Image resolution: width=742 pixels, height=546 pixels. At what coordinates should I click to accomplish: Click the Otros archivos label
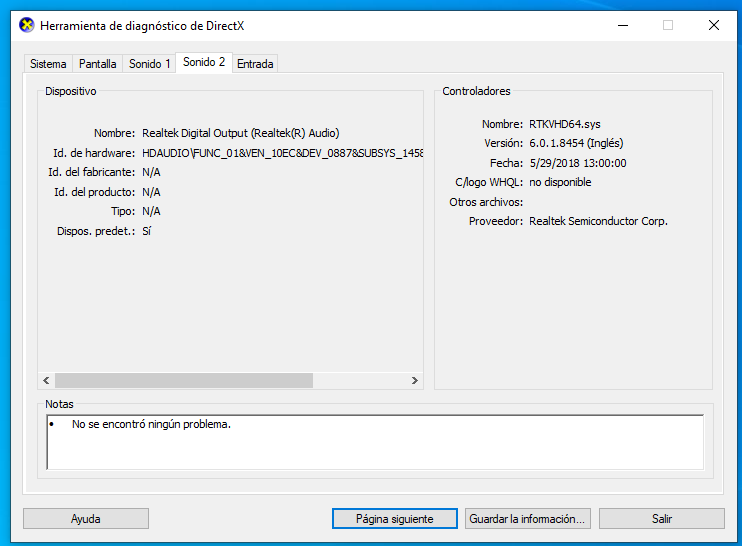(x=486, y=202)
